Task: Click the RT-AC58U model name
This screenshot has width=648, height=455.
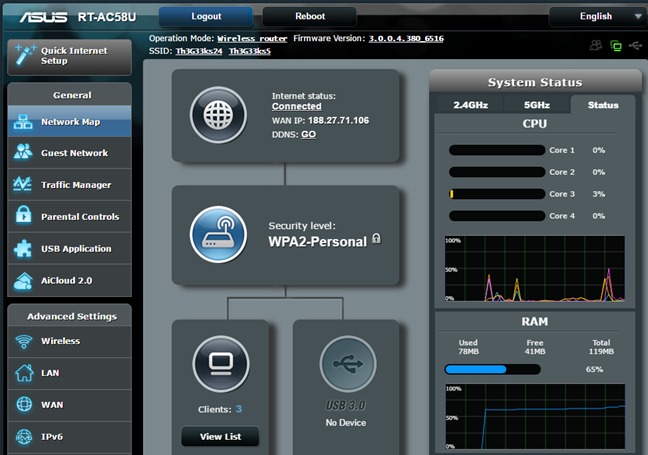Action: click(107, 17)
